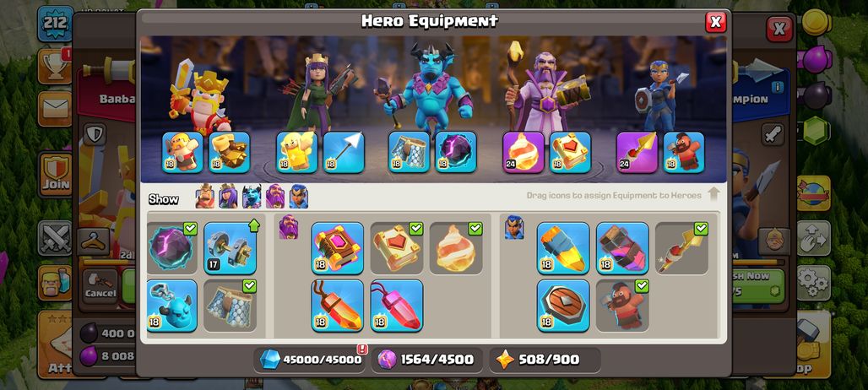
Task: Tap the Shiny Ore 45000/45000 counter
Action: tap(311, 360)
